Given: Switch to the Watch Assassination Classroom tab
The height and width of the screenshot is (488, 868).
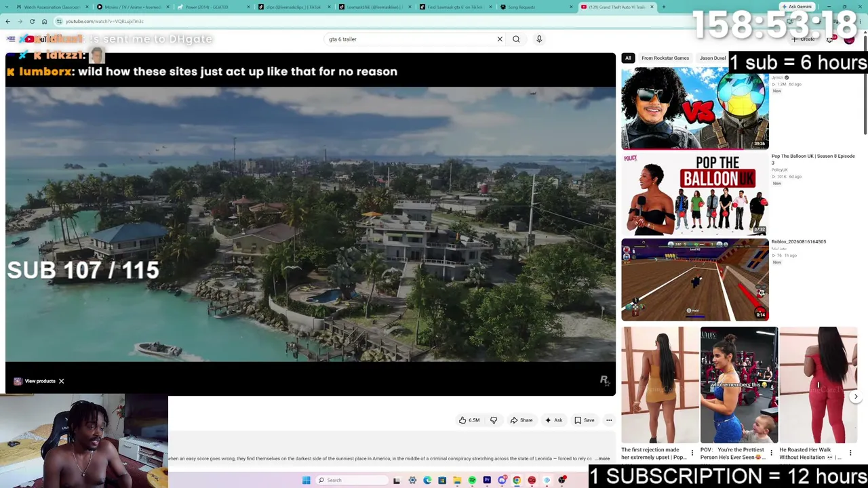Looking at the screenshot, I should pos(52,7).
